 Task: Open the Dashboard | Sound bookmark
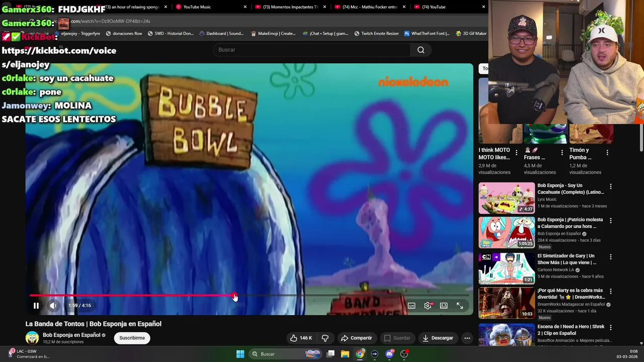coord(221,34)
